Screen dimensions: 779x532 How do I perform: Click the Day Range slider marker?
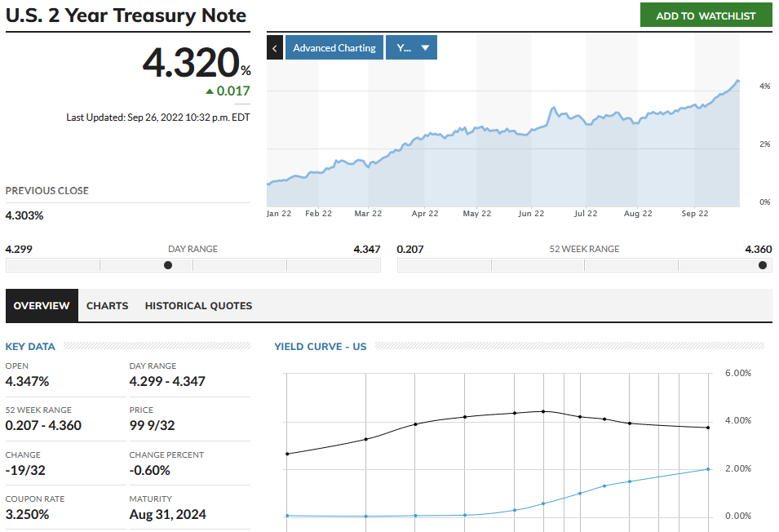click(168, 265)
